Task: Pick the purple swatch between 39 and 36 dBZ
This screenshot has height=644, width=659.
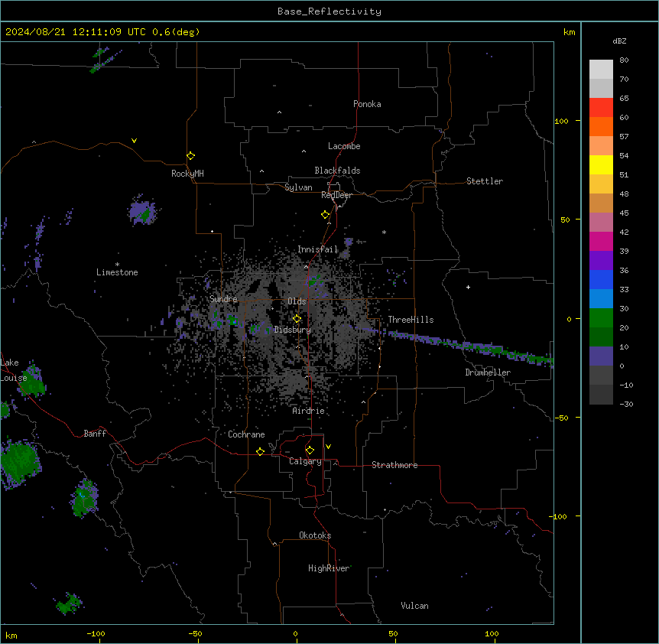Action: pos(601,261)
